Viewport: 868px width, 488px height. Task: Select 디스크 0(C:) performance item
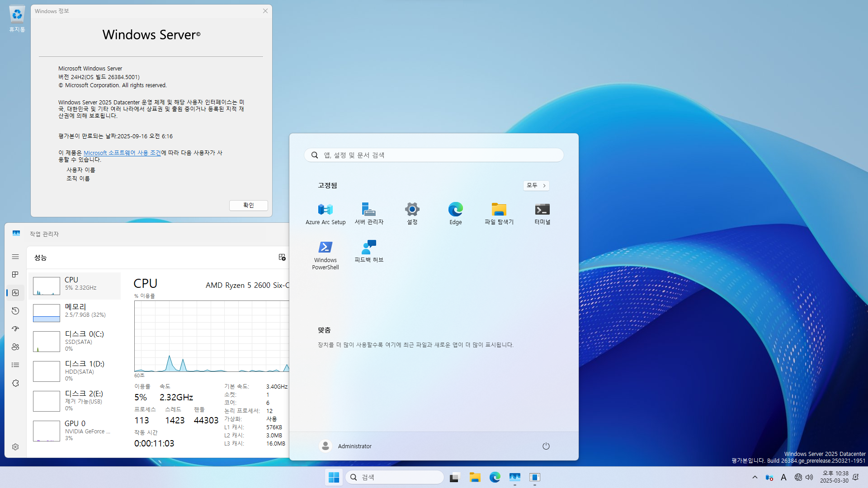point(75,341)
